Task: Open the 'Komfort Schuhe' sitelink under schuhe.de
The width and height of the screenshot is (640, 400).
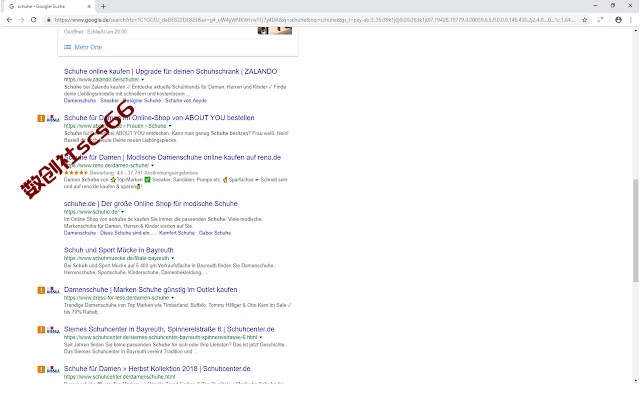Action: [x=177, y=233]
